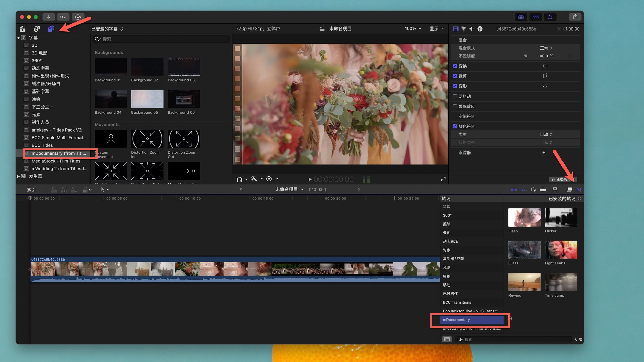Select the Background 05 thumbnail

147,99
